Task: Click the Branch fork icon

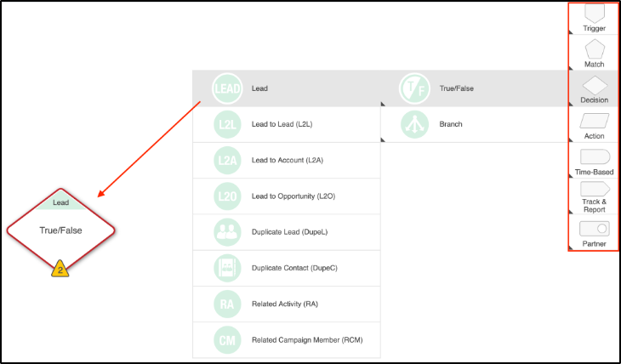Action: point(414,124)
